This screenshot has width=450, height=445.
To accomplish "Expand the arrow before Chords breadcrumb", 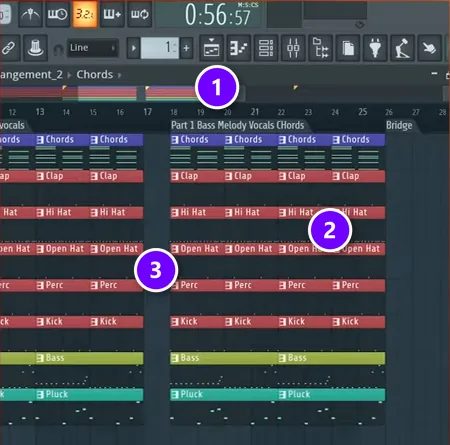I will [69, 75].
